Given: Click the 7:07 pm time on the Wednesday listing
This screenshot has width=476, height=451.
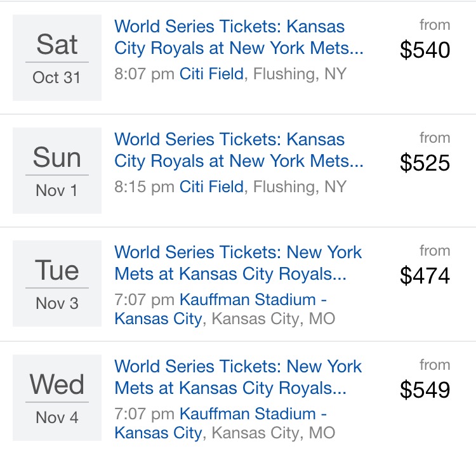Looking at the screenshot, I should tap(144, 414).
